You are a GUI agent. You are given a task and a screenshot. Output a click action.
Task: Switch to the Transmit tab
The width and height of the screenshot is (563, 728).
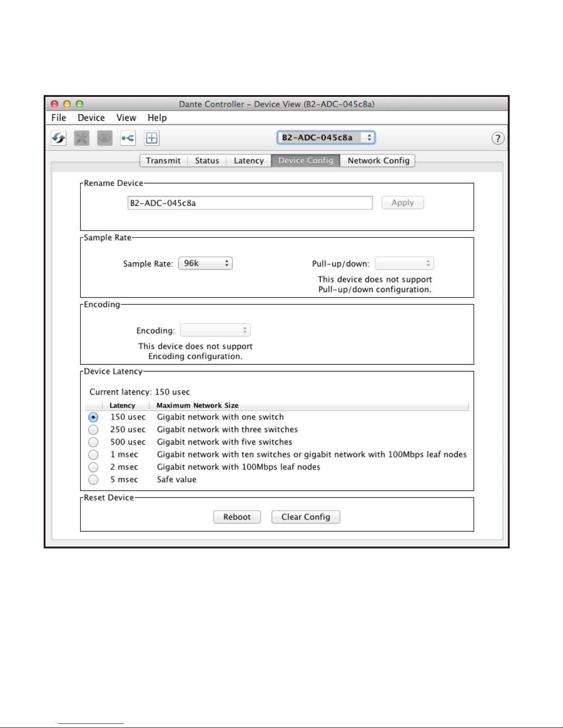(163, 160)
